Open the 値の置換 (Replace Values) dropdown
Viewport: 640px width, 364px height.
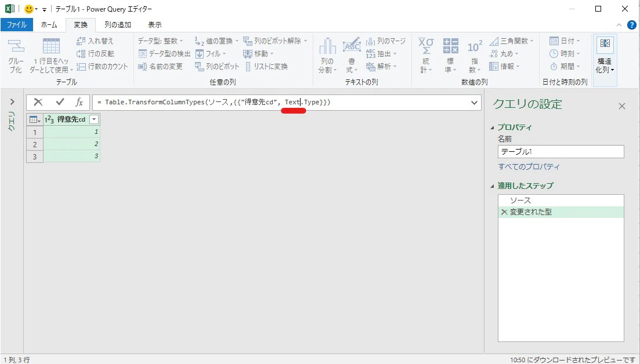pyautogui.click(x=217, y=41)
